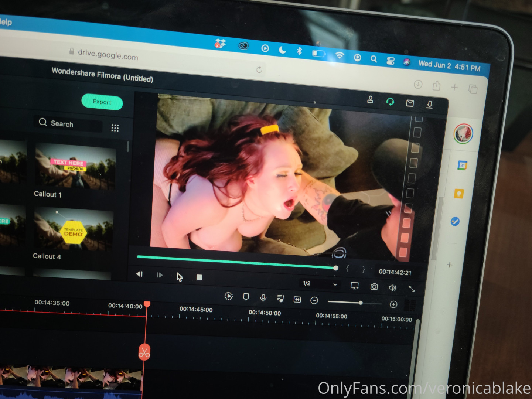Record voiceover using the microphone icon
532x399 pixels.
[263, 297]
